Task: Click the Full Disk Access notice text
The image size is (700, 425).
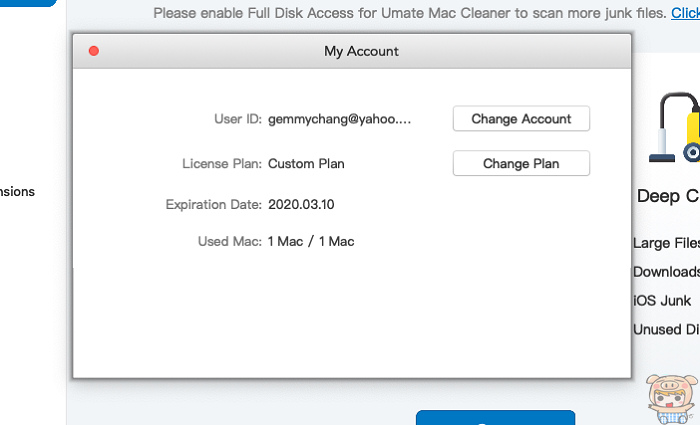Action: pyautogui.click(x=410, y=14)
